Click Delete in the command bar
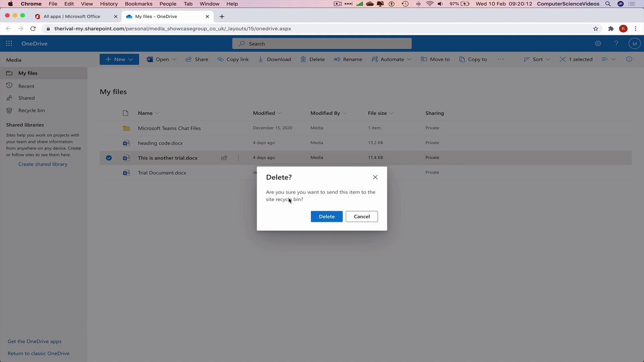This screenshot has height=362, width=644. click(312, 59)
